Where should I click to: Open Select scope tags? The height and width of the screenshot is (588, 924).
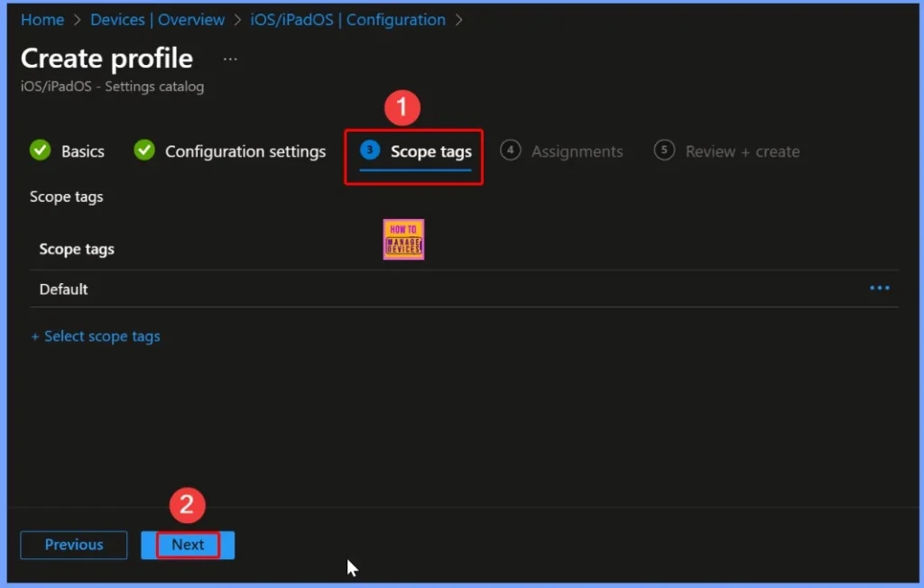coord(96,335)
